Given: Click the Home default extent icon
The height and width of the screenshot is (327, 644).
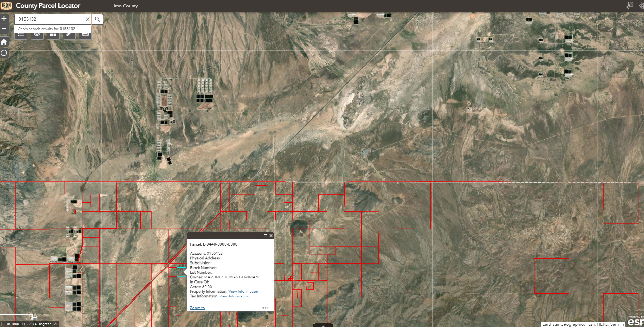Looking at the screenshot, I should [4, 41].
